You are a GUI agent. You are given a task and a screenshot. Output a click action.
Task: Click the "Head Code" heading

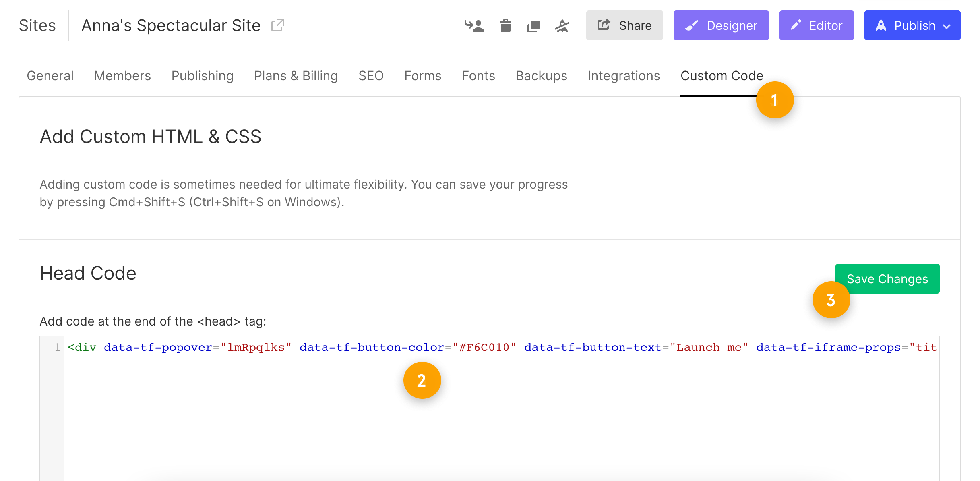(88, 273)
